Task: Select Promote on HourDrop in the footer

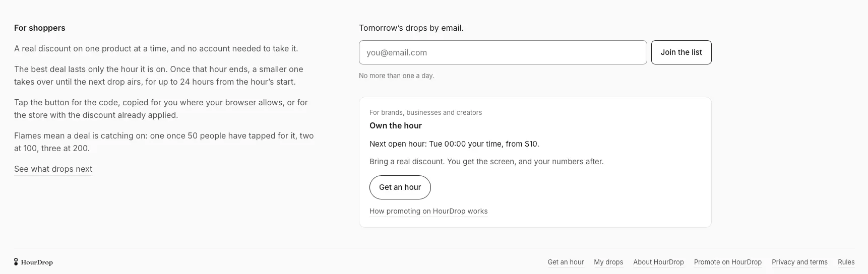Action: pyautogui.click(x=727, y=262)
